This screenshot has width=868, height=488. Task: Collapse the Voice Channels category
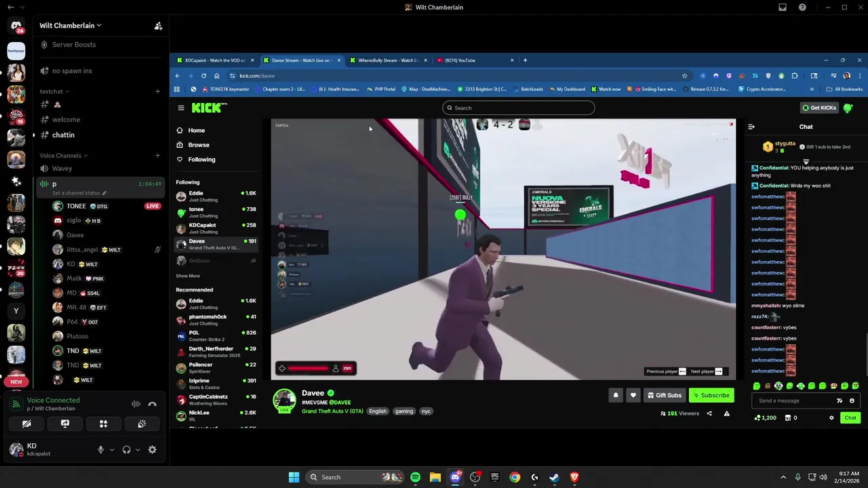click(x=63, y=156)
